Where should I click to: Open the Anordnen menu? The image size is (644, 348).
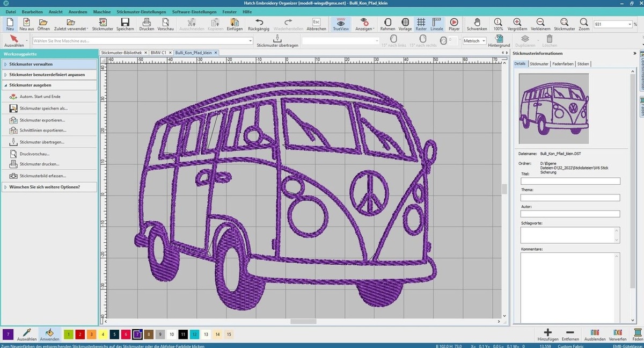pyautogui.click(x=78, y=11)
